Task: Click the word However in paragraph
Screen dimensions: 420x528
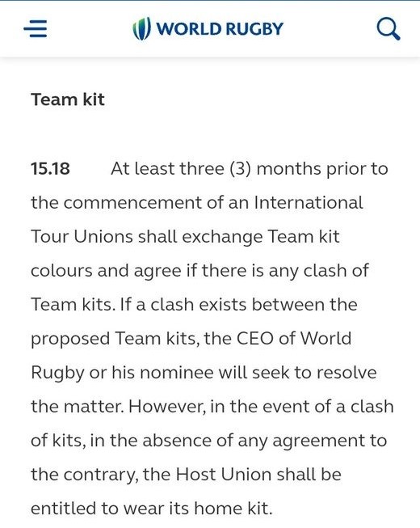Action: point(167,407)
